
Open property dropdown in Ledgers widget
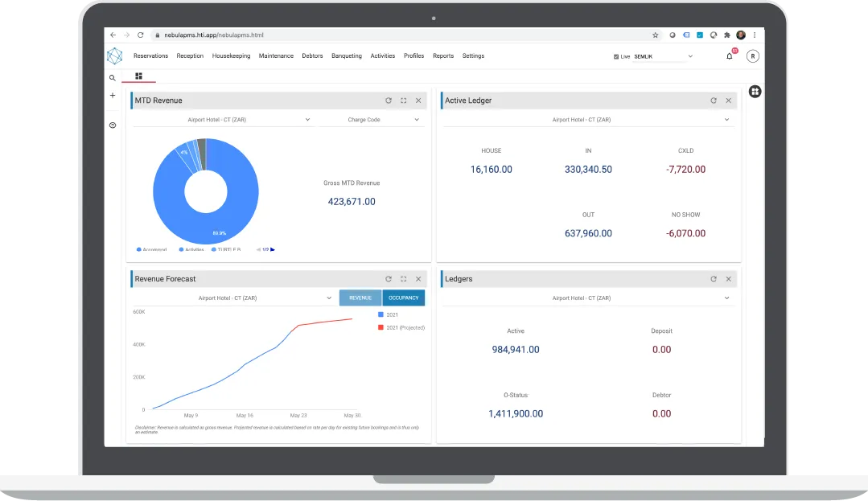[x=588, y=298]
